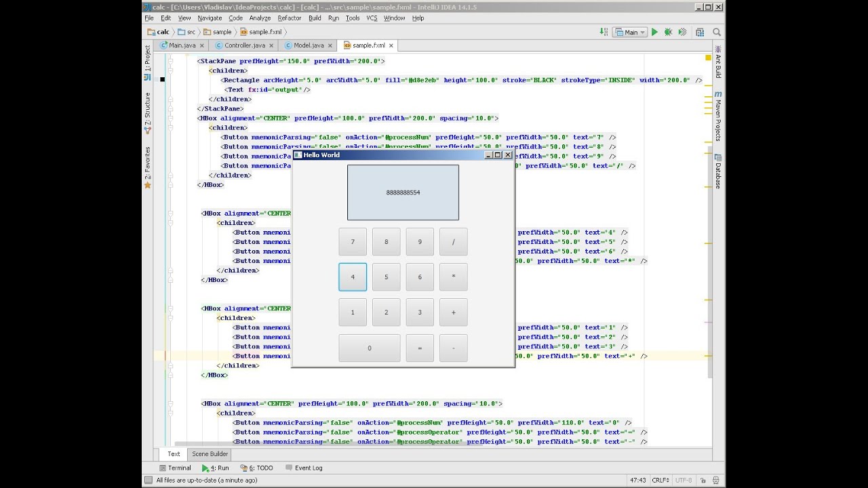Screen dimensions: 868x488
Task: Run the Main configuration with green arrow
Action: point(654,32)
